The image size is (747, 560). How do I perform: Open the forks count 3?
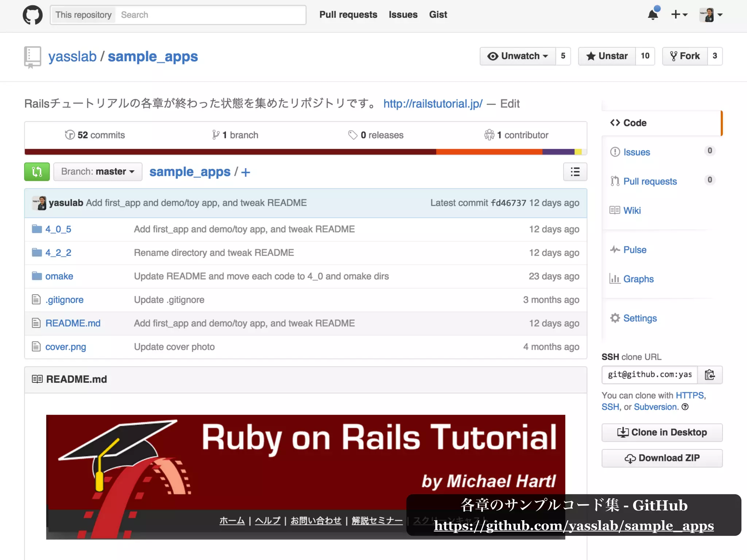pyautogui.click(x=715, y=56)
